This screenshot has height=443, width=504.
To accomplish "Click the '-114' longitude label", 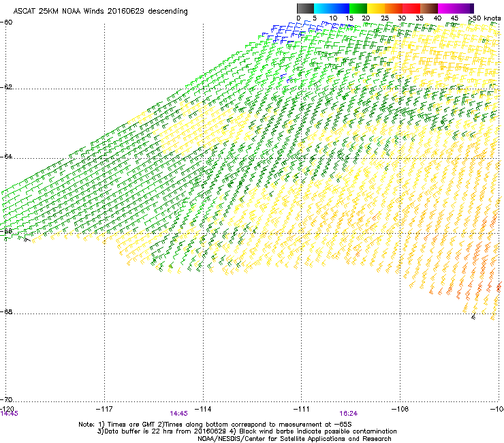I will point(203,409).
